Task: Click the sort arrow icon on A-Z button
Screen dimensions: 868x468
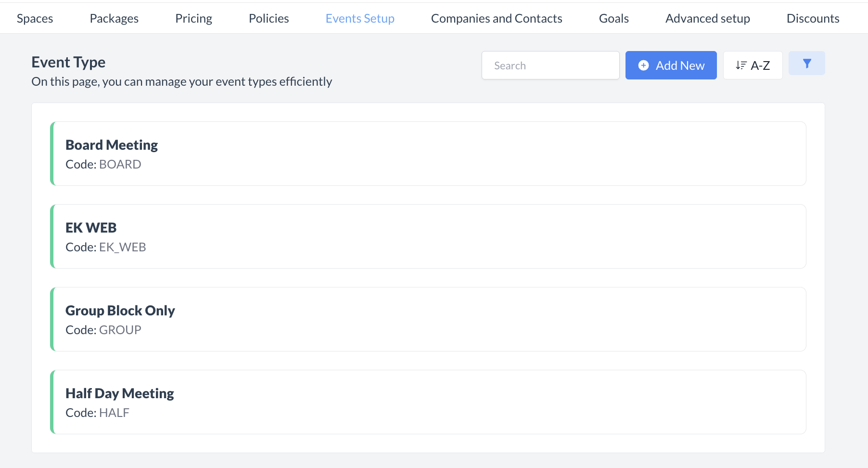Action: 741,65
